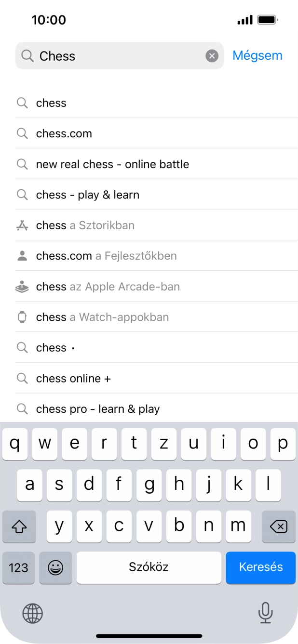
Task: Select "chess - play & learn" suggestion
Action: coord(88,195)
